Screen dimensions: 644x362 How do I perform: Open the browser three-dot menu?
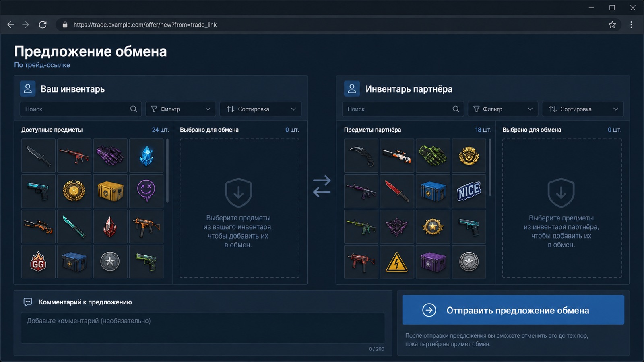click(x=631, y=25)
